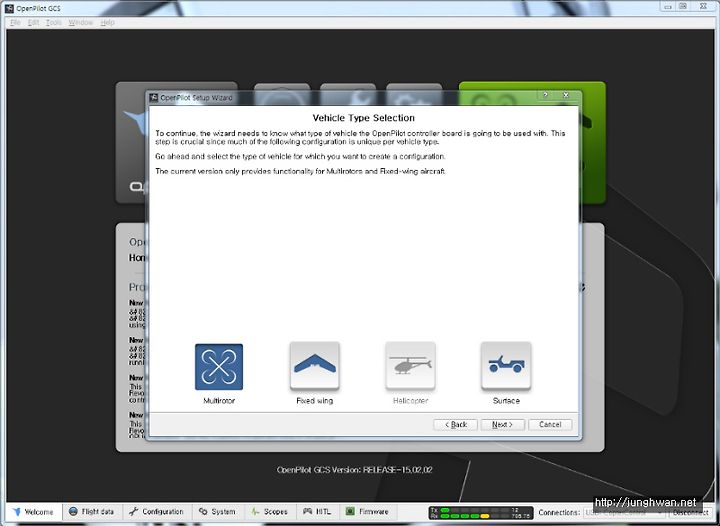Switch to the Scopes tab
This screenshot has width=720, height=526.
269,511
